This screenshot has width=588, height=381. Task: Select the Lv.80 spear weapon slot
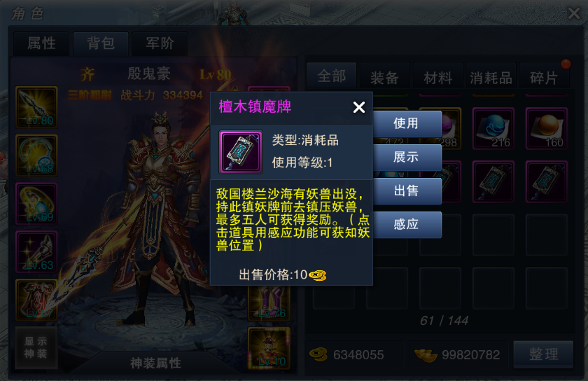(x=36, y=107)
